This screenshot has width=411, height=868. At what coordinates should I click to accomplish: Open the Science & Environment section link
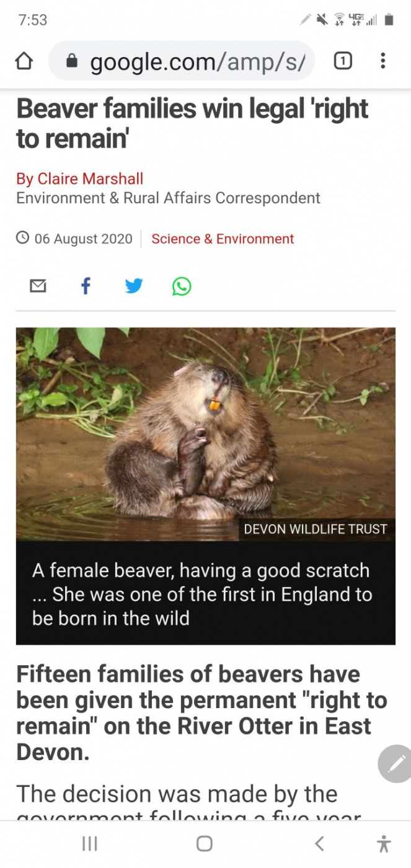(x=223, y=239)
